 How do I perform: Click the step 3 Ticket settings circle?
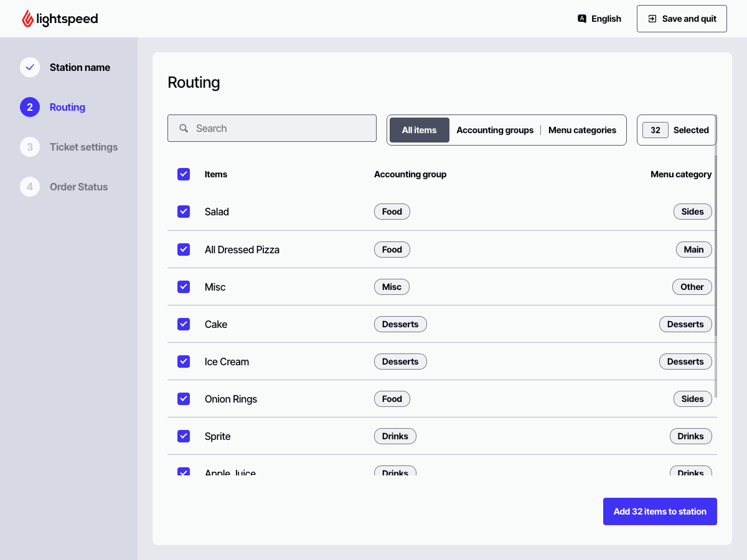pyautogui.click(x=30, y=147)
